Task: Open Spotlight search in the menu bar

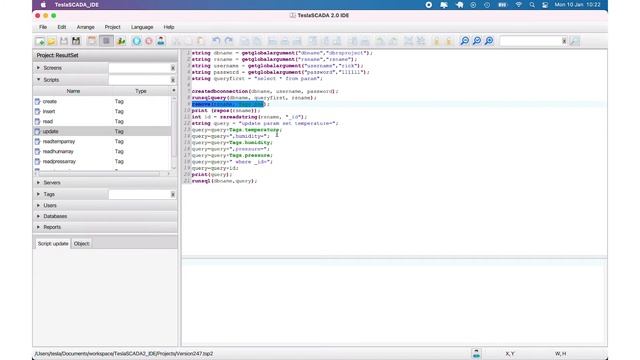Action: [x=532, y=5]
